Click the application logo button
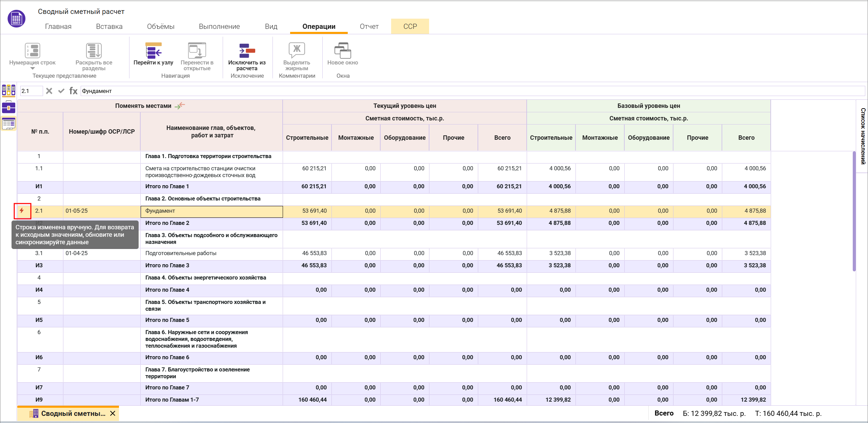Image resolution: width=868 pixels, height=423 pixels. point(16,19)
